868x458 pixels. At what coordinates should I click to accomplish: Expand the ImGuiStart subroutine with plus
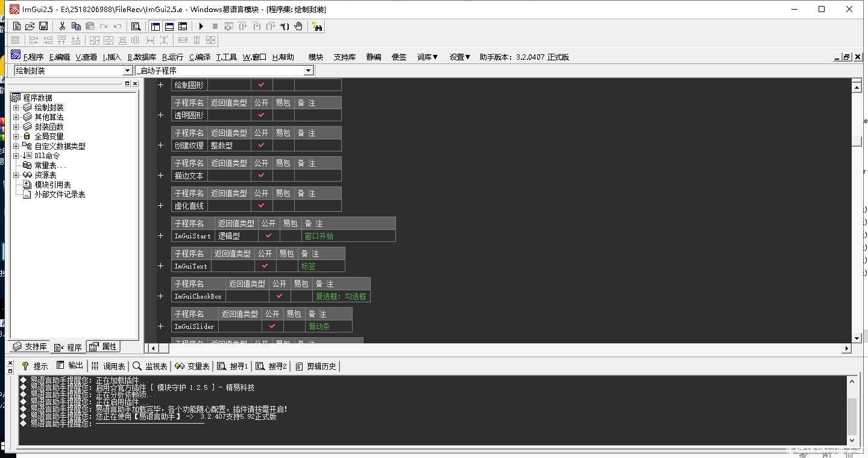pyautogui.click(x=161, y=236)
